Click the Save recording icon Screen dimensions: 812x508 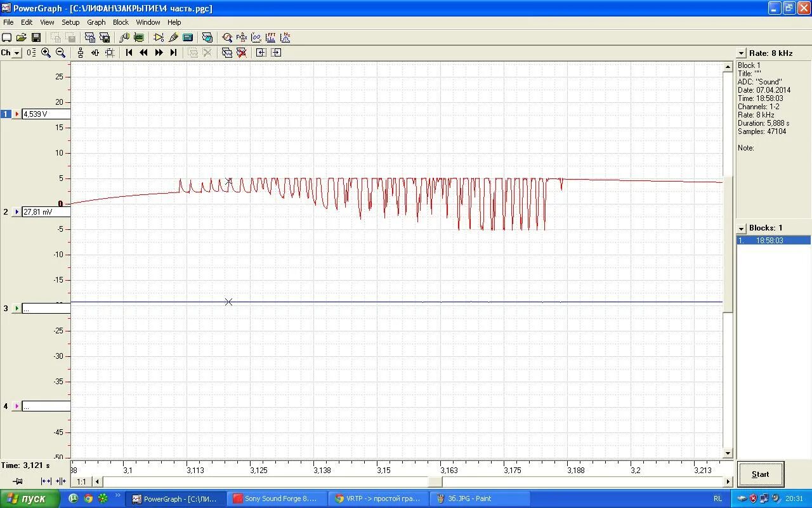36,37
